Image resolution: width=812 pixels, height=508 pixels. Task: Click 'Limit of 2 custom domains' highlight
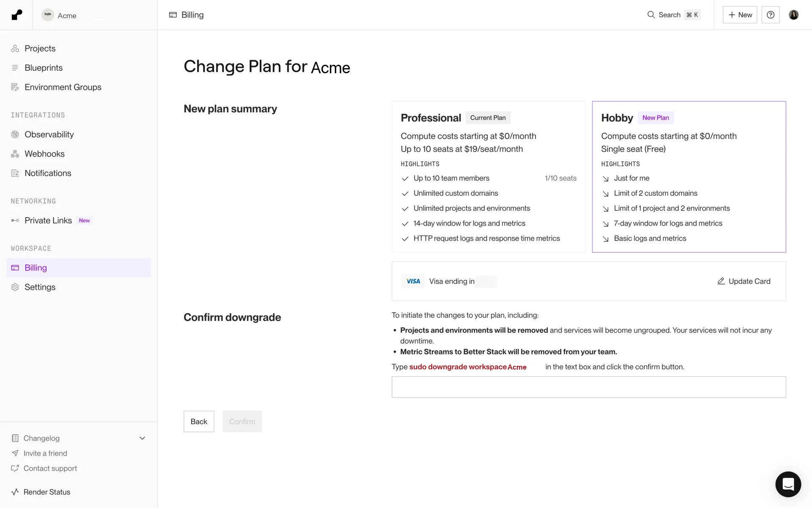[x=656, y=193]
